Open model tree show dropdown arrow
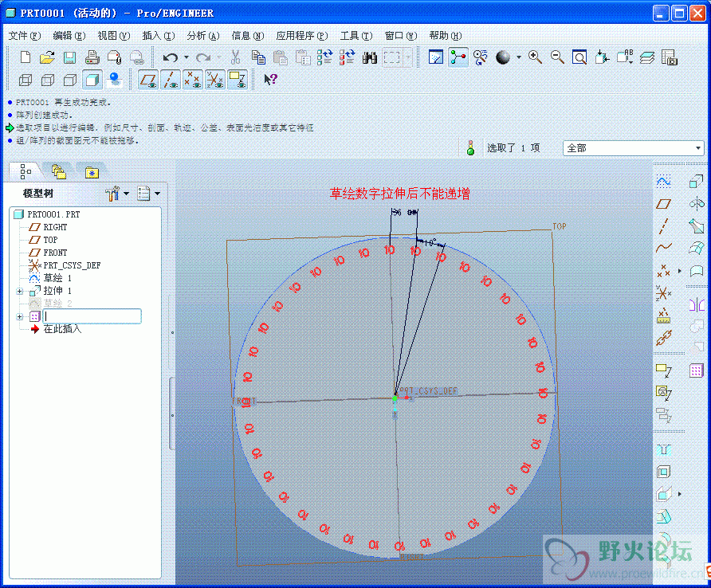The height and width of the screenshot is (588, 711). coord(157,194)
